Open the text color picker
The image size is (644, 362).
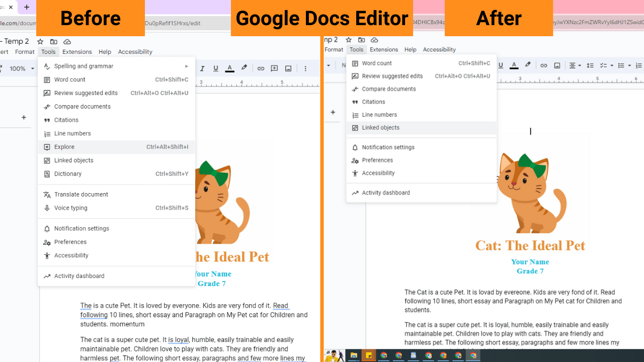229,68
